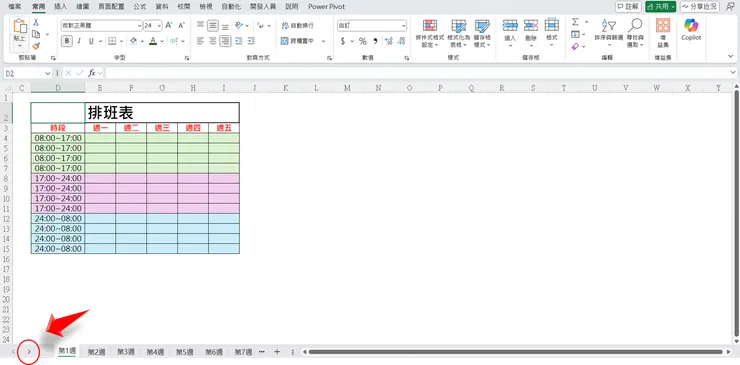The height and width of the screenshot is (365, 740).
Task: Expand number format dropdown showing 自訂
Action: point(404,25)
